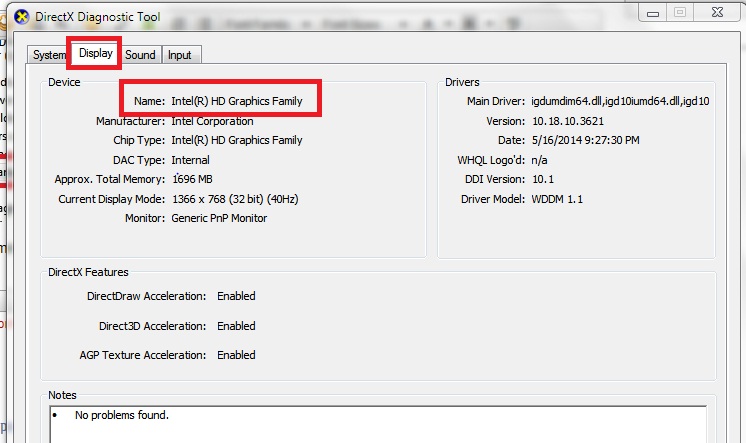Click the Driver Model value WDDM 1.1
The width and height of the screenshot is (746, 443).
pos(557,199)
